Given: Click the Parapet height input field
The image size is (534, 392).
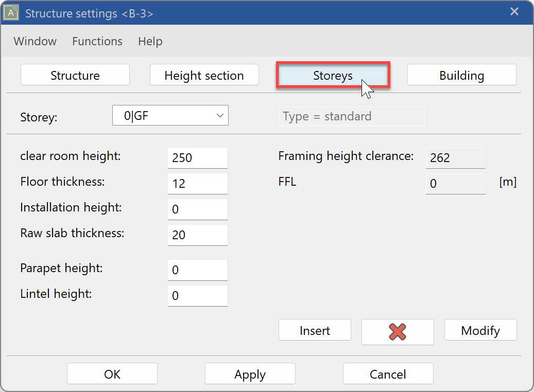Looking at the screenshot, I should click(197, 270).
